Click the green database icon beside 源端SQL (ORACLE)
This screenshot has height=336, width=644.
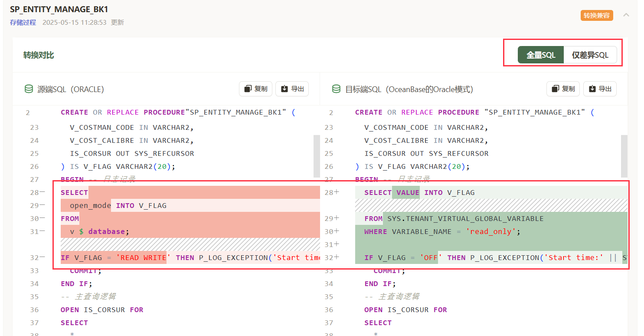pyautogui.click(x=28, y=89)
